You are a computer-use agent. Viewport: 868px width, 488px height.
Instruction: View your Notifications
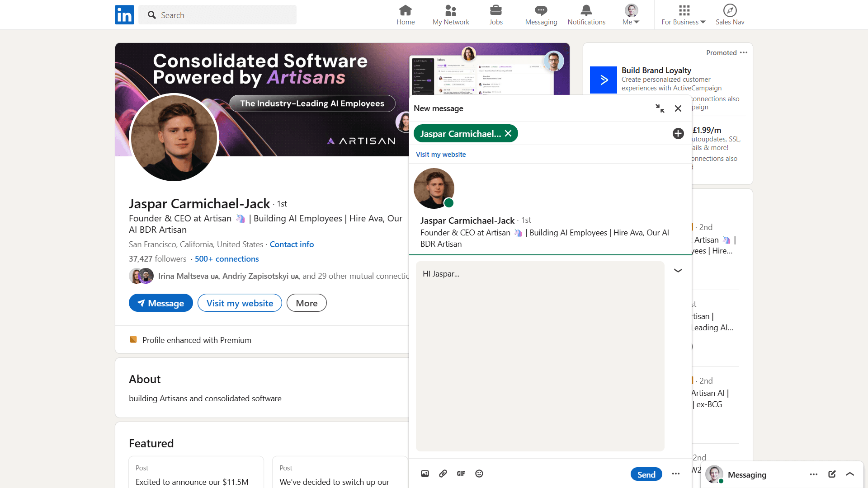pyautogui.click(x=586, y=14)
